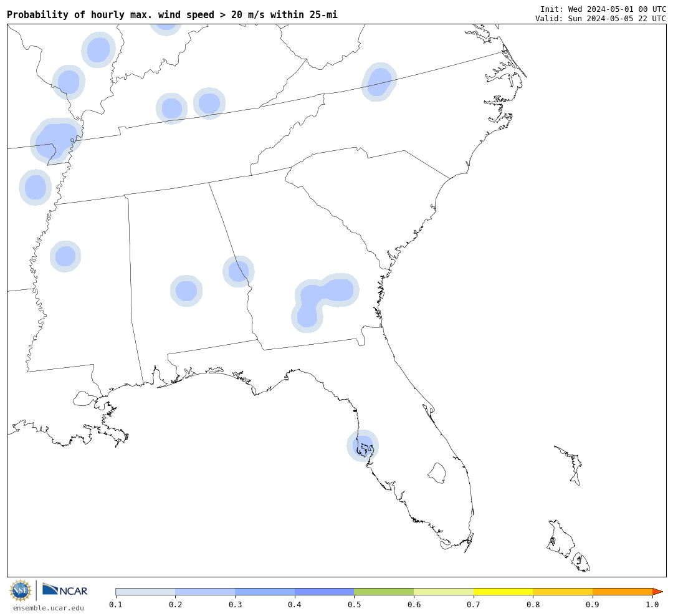Click the 0.9–1.0 orange colorbar segment
Image resolution: width=673 pixels, height=616 pixels.
(623, 592)
